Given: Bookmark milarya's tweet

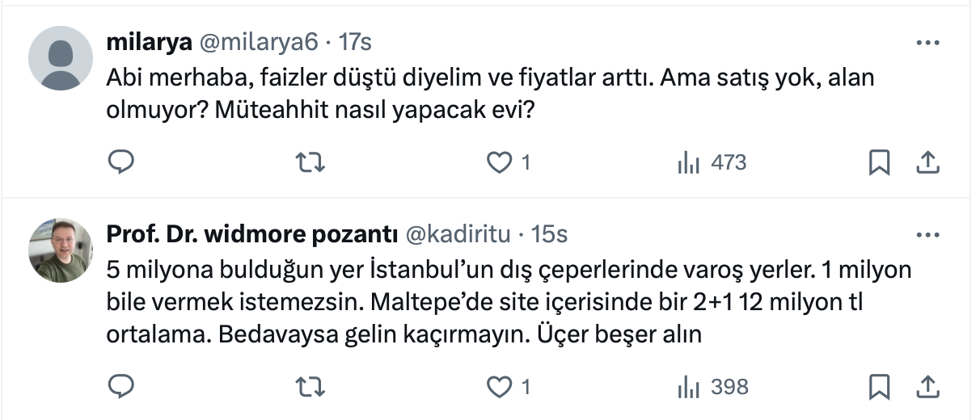Looking at the screenshot, I should click(879, 163).
